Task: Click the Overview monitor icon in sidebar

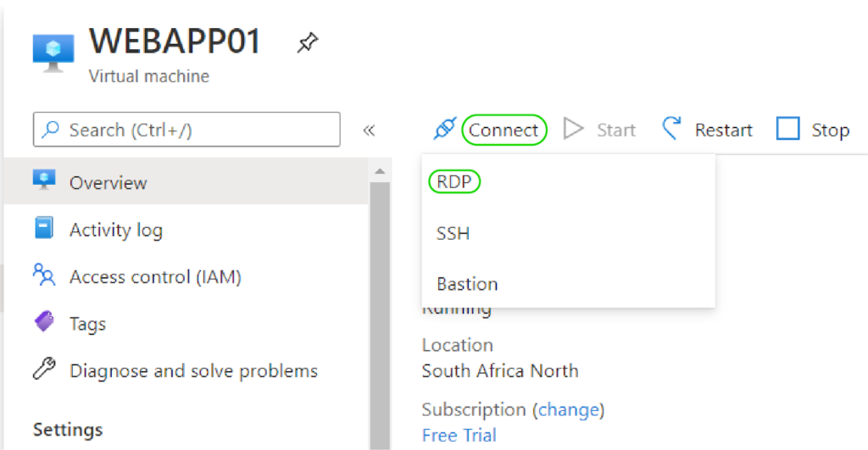Action: pos(44,180)
